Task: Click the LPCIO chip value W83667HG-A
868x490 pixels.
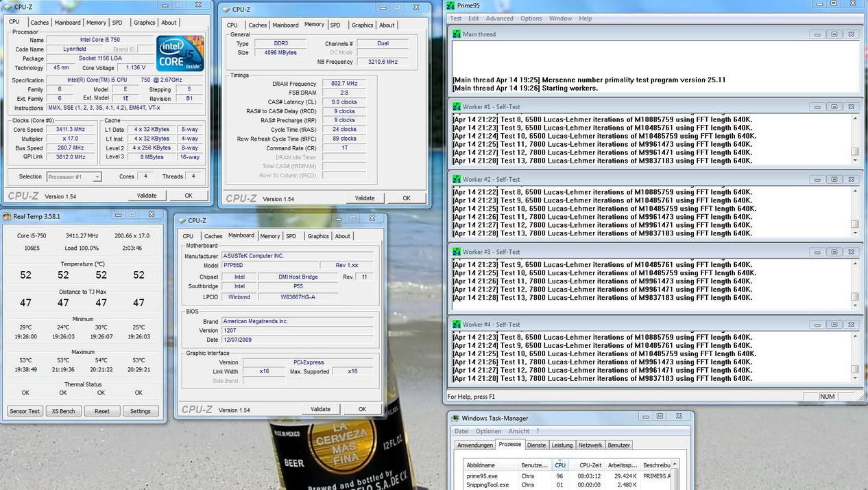Action: click(x=298, y=297)
